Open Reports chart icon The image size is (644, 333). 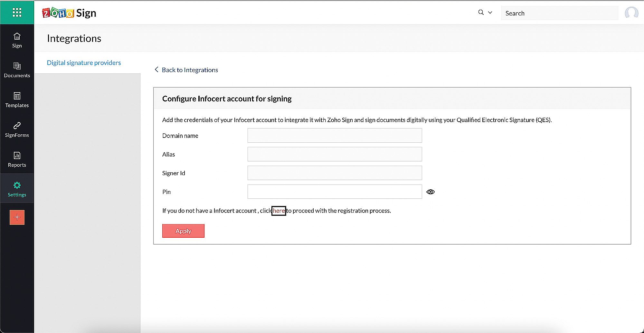[x=17, y=156]
